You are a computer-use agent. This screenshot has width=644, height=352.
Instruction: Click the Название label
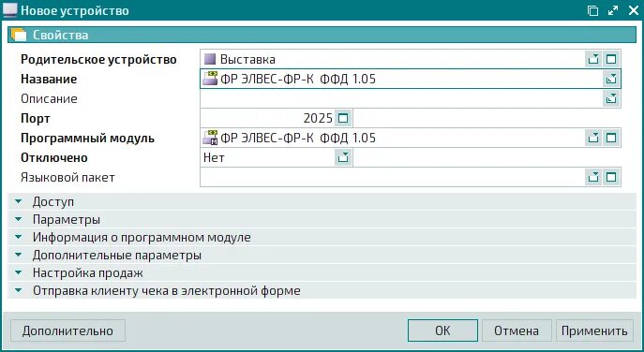click(x=49, y=79)
